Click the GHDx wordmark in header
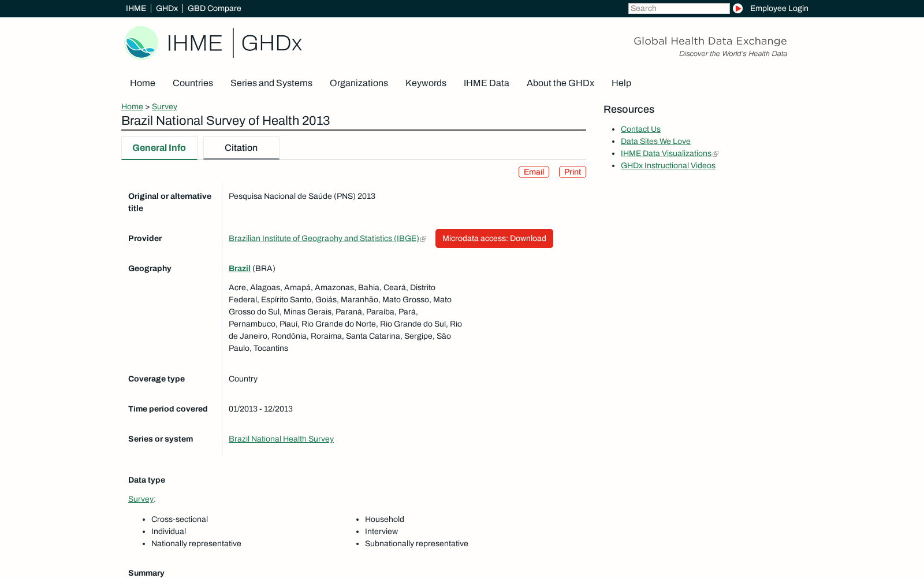This screenshot has height=578, width=924. 271,43
